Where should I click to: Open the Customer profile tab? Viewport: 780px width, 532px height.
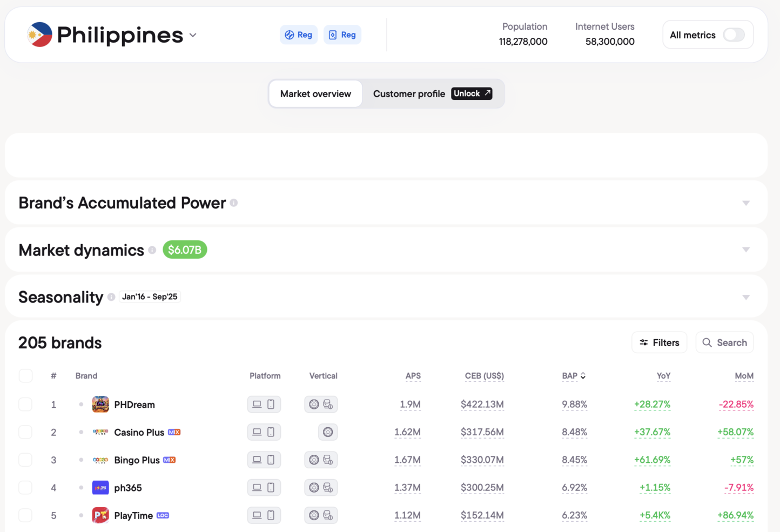tap(409, 94)
